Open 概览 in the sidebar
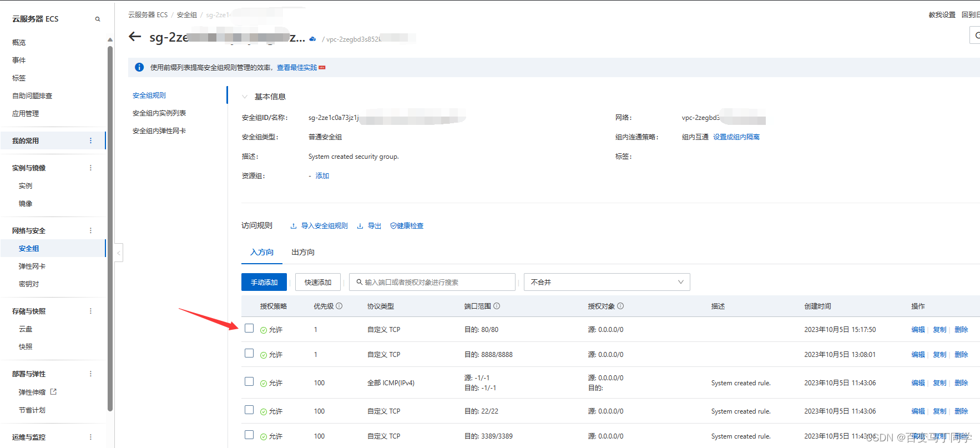The image size is (980, 448). [x=19, y=42]
